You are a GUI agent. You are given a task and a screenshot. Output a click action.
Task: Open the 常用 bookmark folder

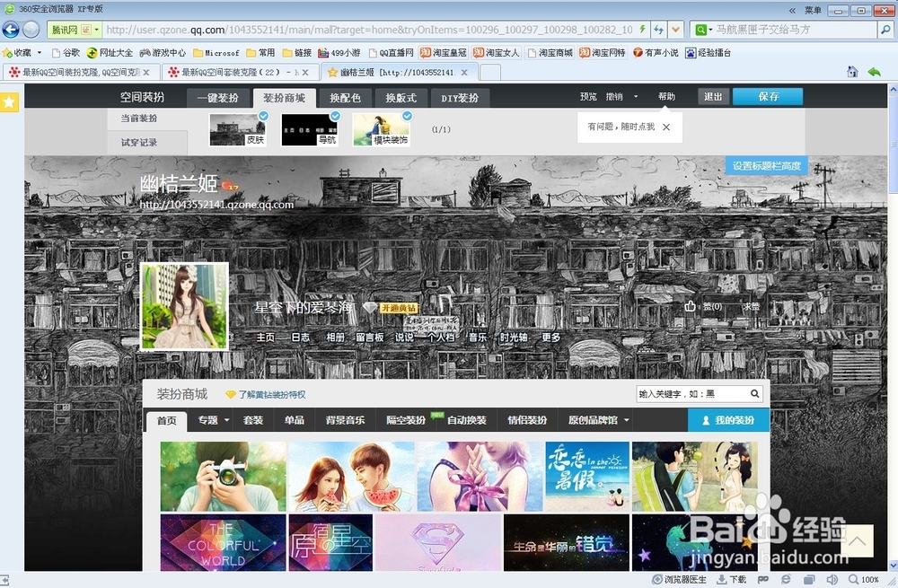(x=260, y=53)
